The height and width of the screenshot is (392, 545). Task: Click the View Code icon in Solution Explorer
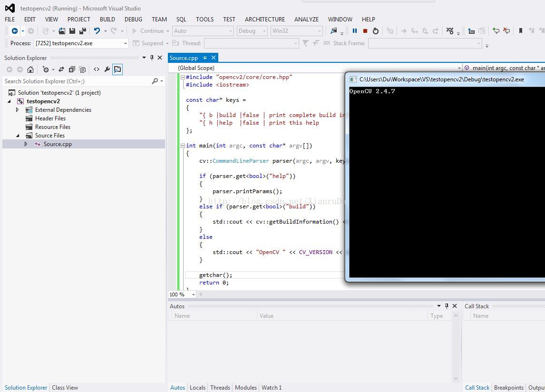coord(97,69)
